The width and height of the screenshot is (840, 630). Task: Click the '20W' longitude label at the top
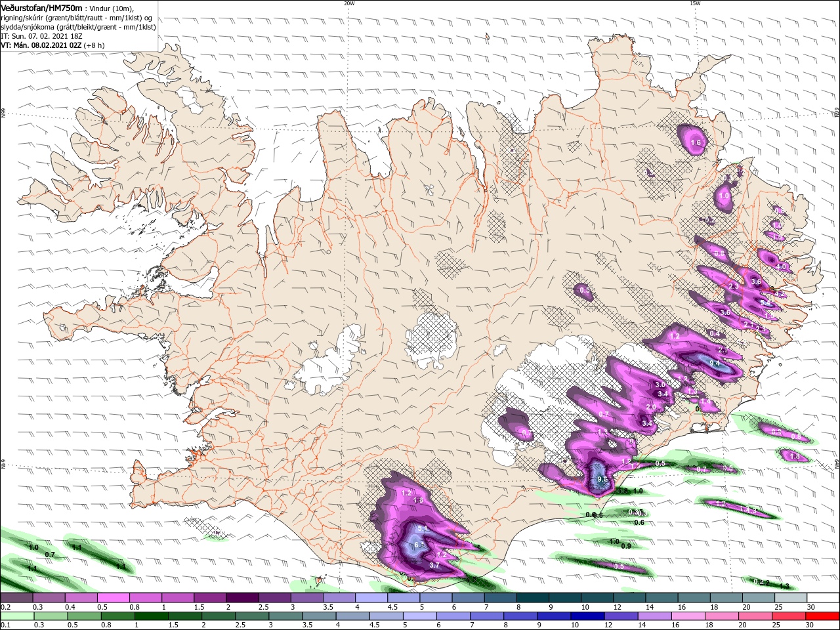coord(349,3)
